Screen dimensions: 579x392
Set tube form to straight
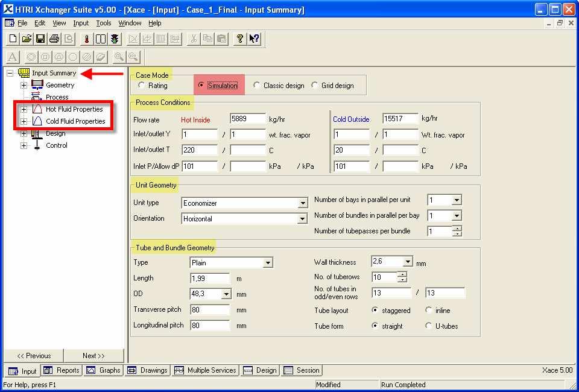[375, 326]
